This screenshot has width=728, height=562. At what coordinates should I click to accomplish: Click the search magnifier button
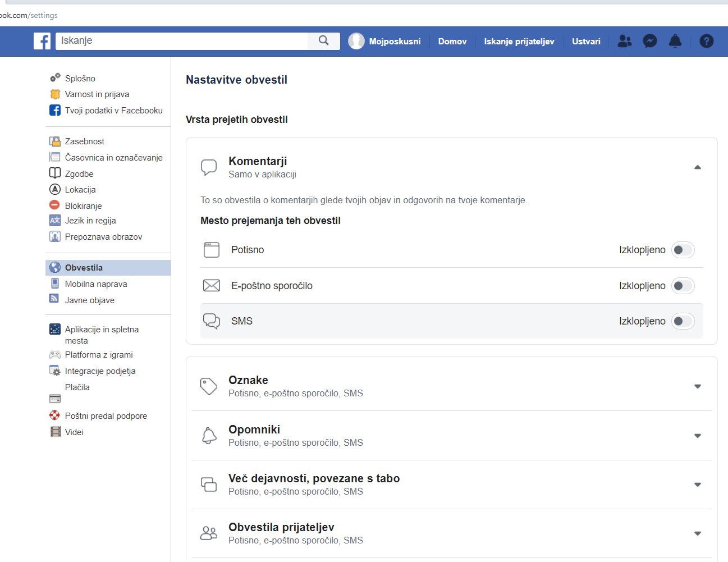[x=323, y=40]
